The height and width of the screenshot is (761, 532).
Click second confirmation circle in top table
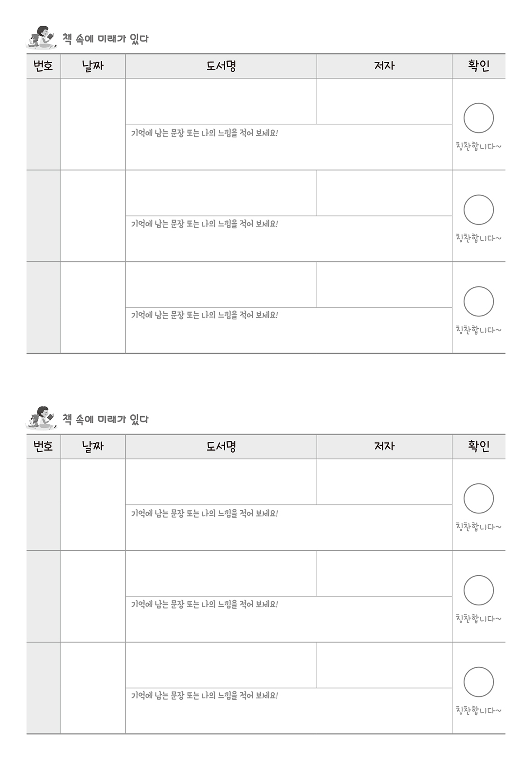(x=478, y=210)
